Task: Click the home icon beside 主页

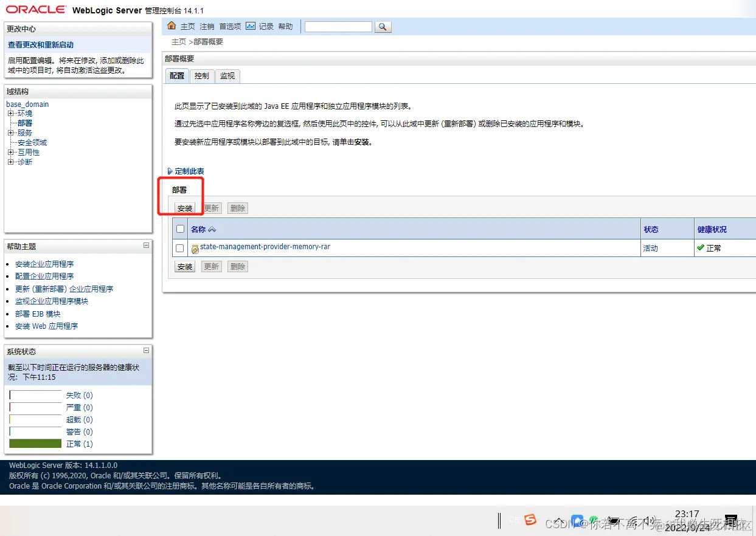Action: click(x=172, y=26)
